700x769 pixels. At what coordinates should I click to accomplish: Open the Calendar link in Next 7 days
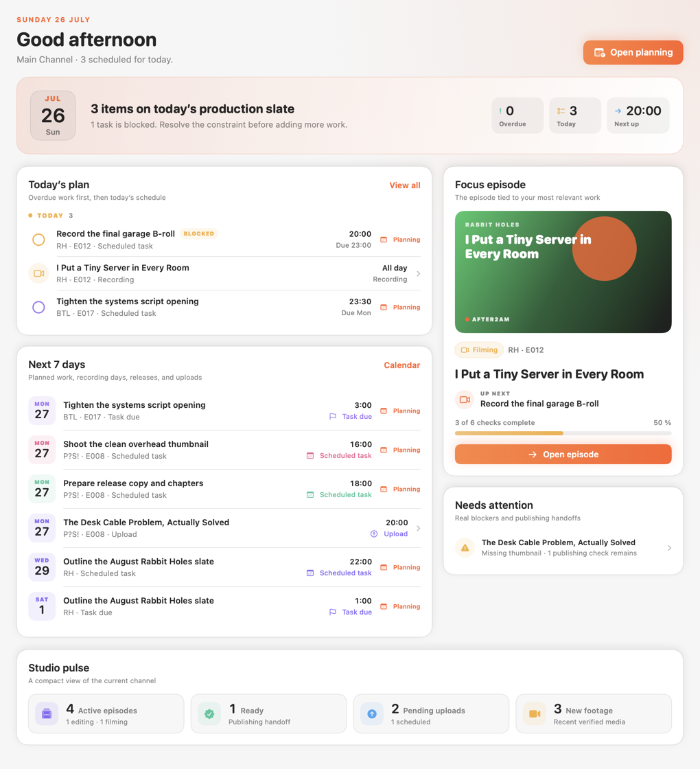(x=402, y=365)
